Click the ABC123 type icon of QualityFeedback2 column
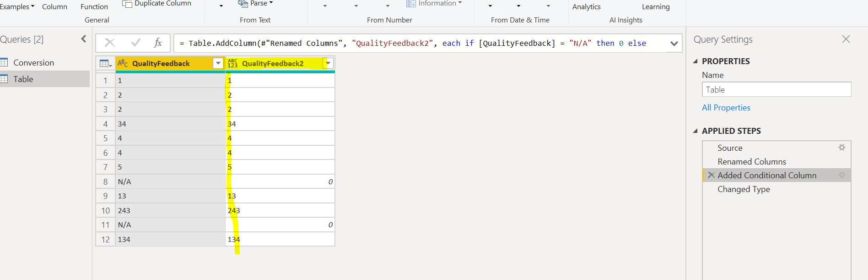The image size is (868, 280). [232, 63]
